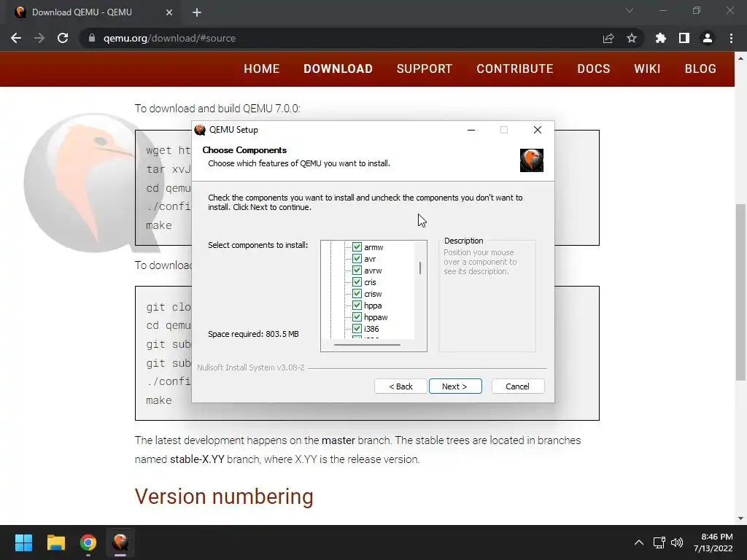Click page scrollbar down arrow
This screenshot has width=747, height=560.
[x=740, y=518]
